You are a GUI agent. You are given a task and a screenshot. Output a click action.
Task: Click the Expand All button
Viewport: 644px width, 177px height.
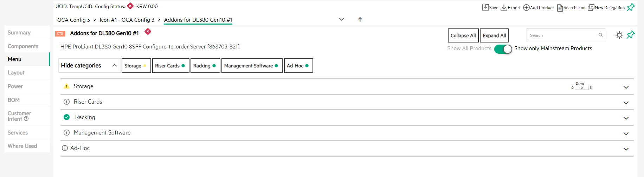(494, 35)
